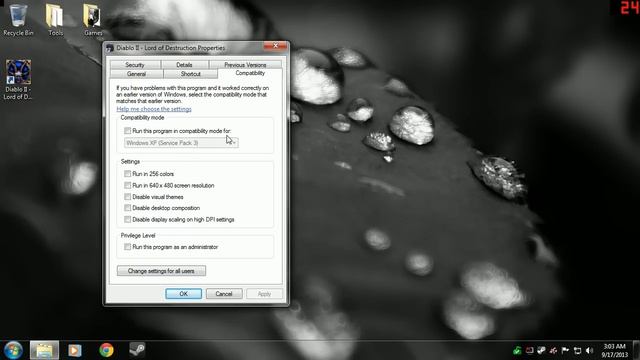Open the Recycle Bin desktop icon
This screenshot has width=640, height=360.
click(x=18, y=20)
